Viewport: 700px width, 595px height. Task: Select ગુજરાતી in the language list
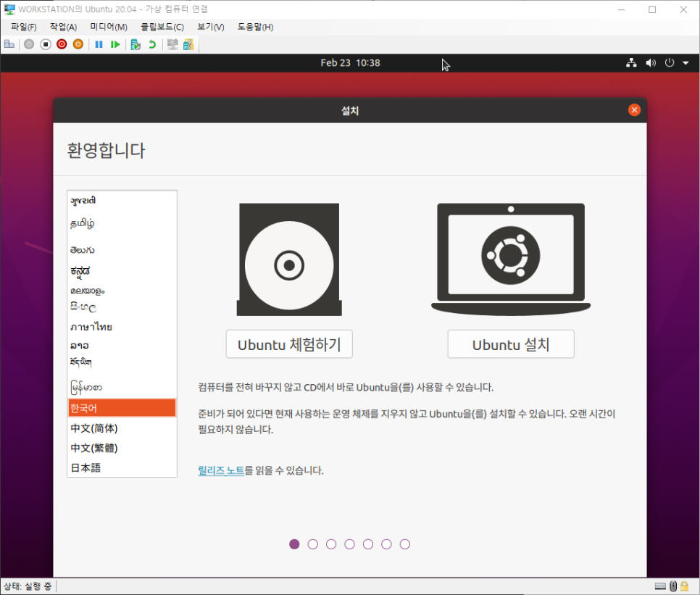(x=122, y=201)
